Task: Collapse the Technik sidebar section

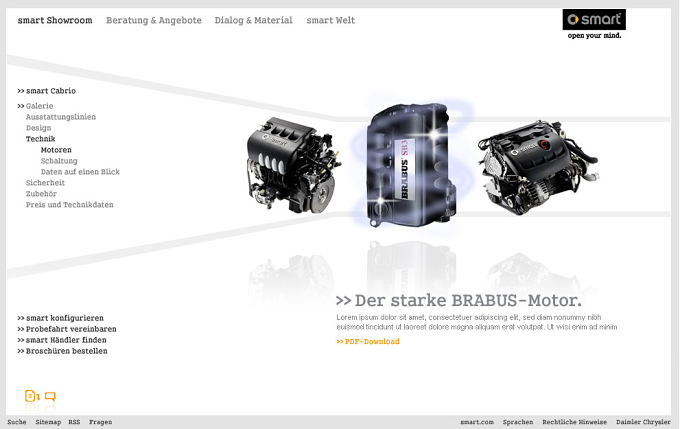Action: click(40, 139)
